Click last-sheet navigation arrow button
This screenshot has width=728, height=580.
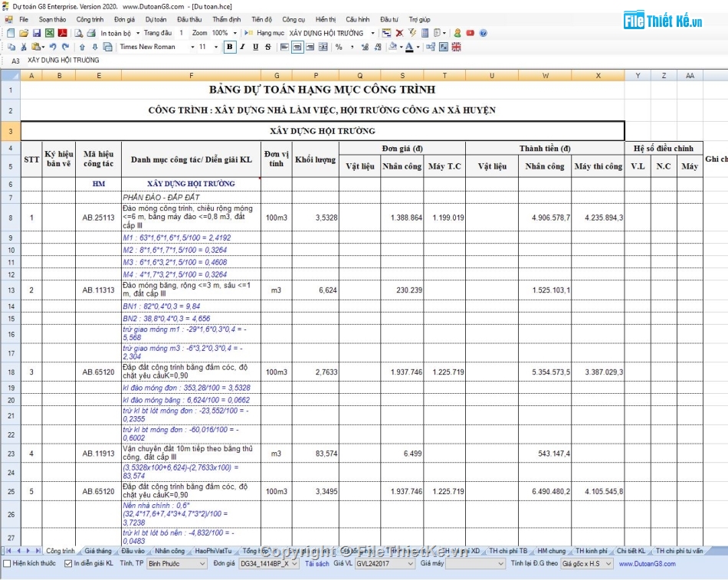pyautogui.click(x=38, y=551)
